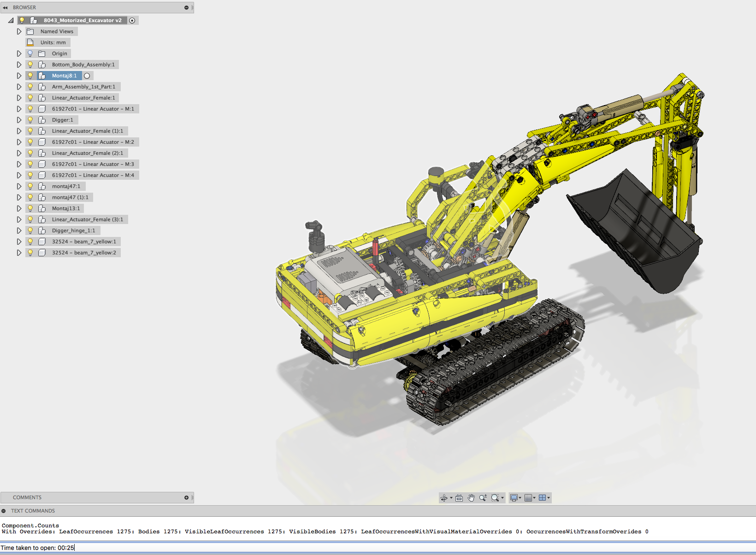Hide Bottom_Body_Assembly:1 with its light bulb
The image size is (756, 555).
click(30, 65)
